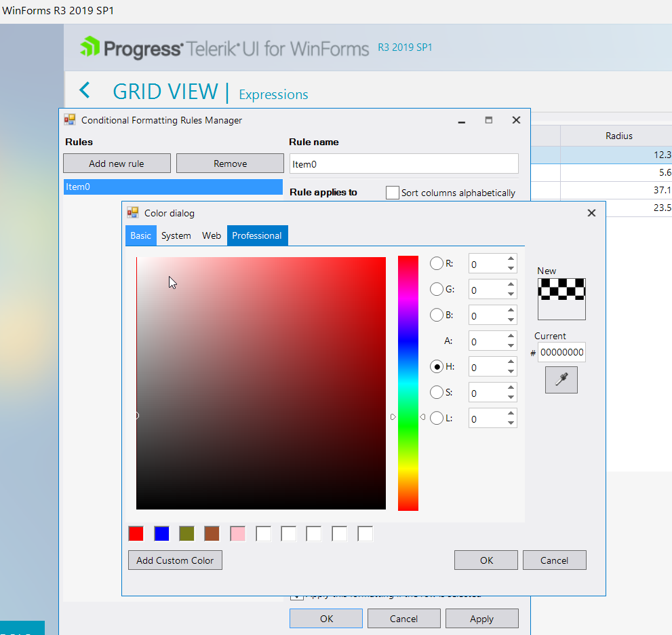Cancel the Color dialog
The width and height of the screenshot is (672, 635).
(554, 560)
